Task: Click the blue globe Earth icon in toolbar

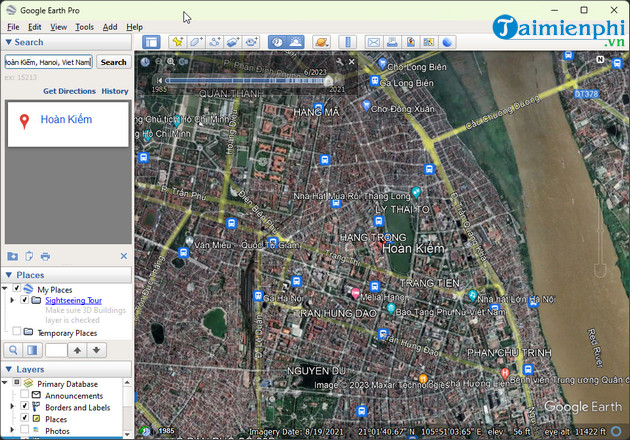Action: pyautogui.click(x=447, y=42)
